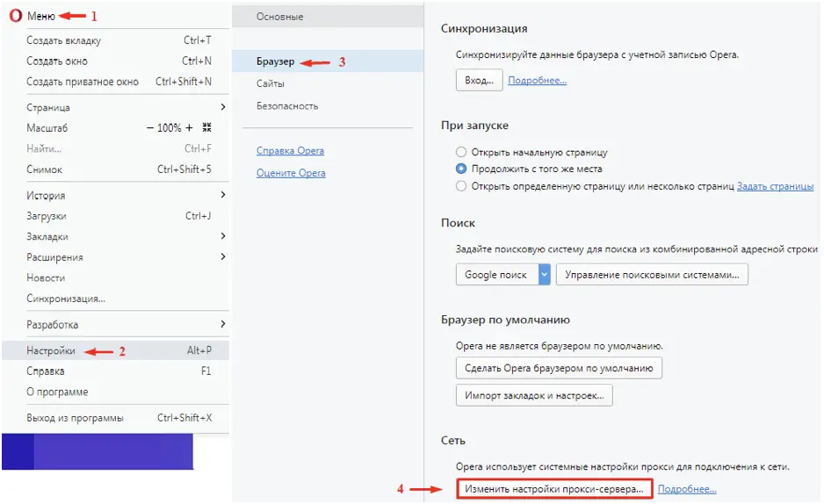Click the 'Справка Opera' link
Viewport: 824px width, 504px height.
point(291,150)
